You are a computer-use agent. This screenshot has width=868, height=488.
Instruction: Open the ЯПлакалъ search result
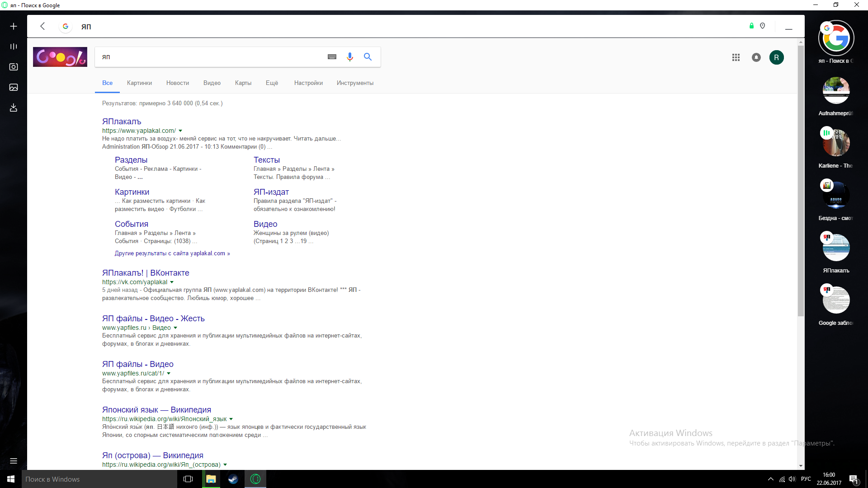122,122
